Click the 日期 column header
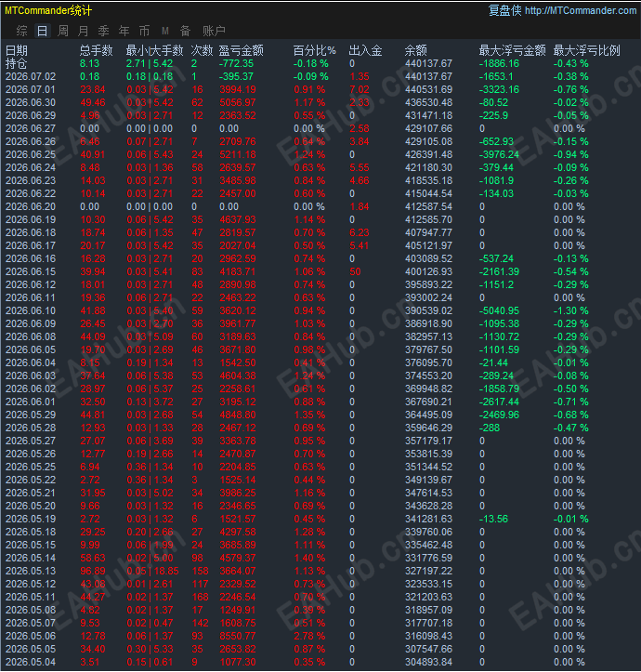The height and width of the screenshot is (672, 641). tap(17, 50)
